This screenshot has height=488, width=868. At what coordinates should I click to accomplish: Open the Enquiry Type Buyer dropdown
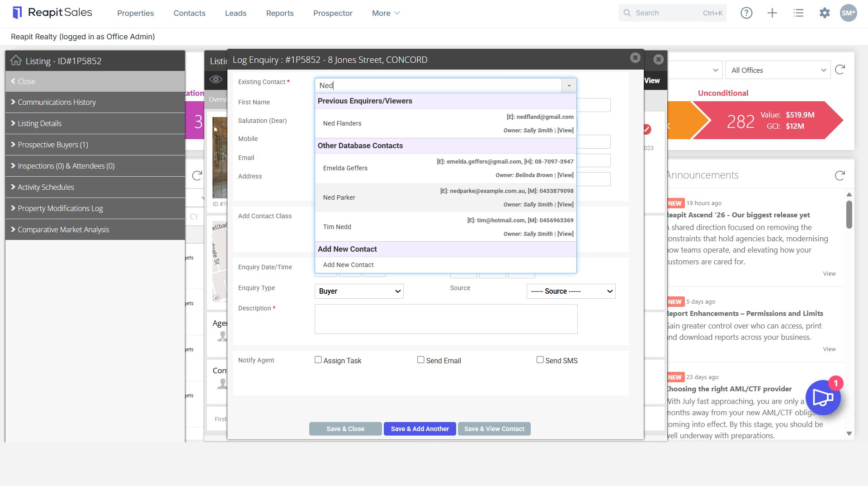coord(359,291)
